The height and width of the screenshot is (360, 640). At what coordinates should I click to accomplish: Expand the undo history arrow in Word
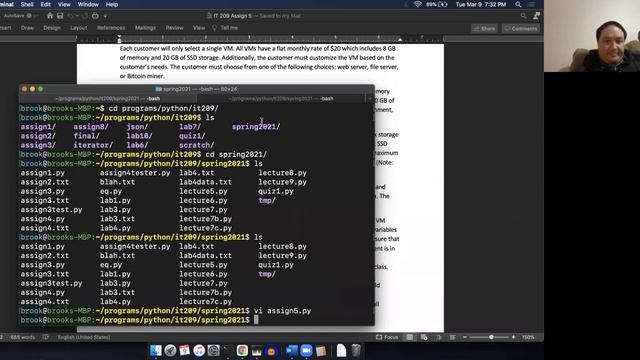click(x=77, y=16)
